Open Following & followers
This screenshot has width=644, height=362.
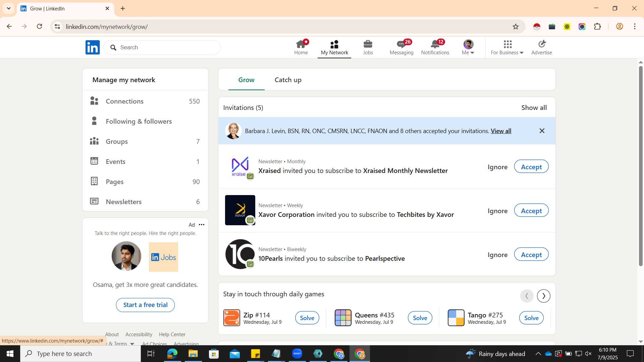point(145,121)
